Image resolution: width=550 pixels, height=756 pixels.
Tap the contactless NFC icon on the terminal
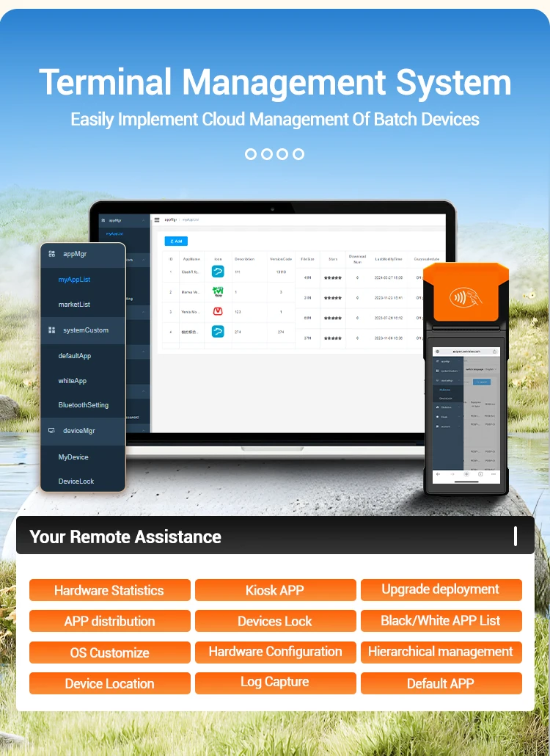coord(466,297)
